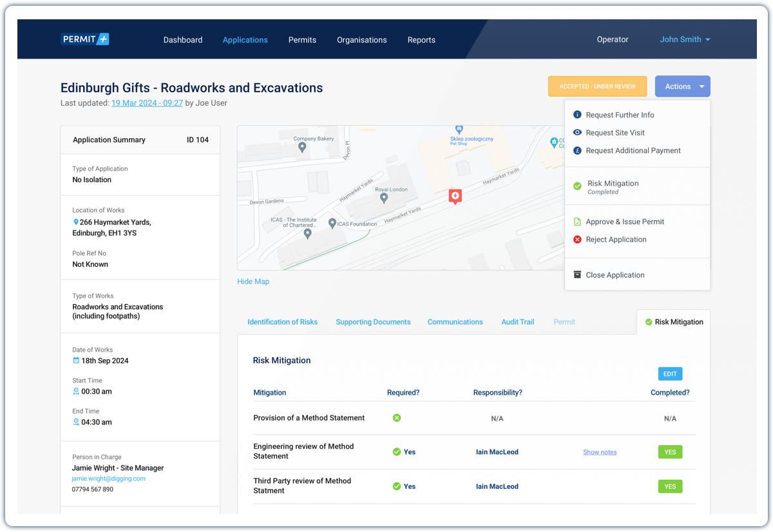Click the green check icon on Risk Mitigation tab
This screenshot has width=773, height=532.
pyautogui.click(x=649, y=322)
